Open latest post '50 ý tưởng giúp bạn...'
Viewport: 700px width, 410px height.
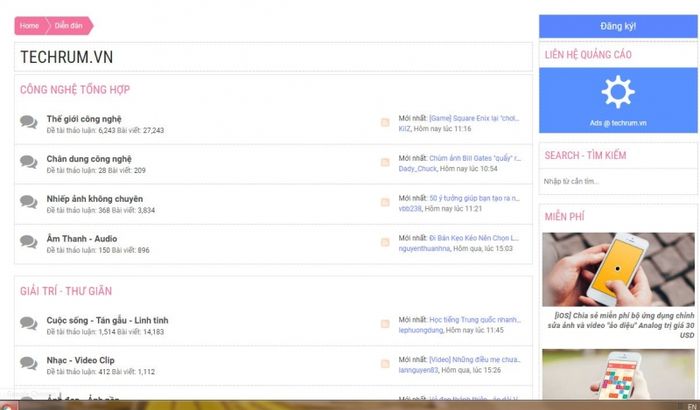(x=475, y=198)
